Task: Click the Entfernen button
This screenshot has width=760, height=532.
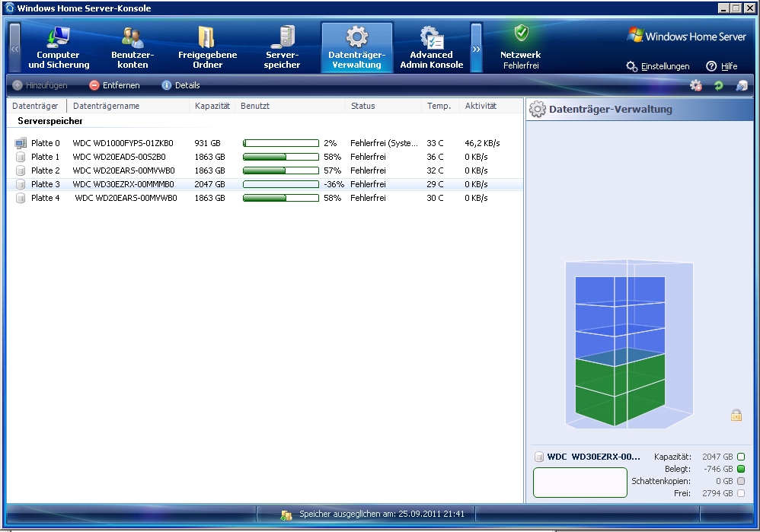Action: coord(114,85)
